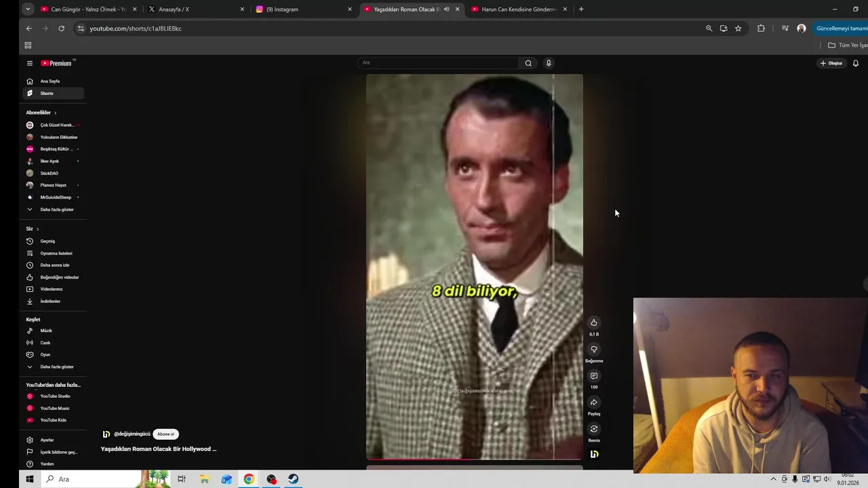Viewport: 868px width, 488px height.
Task: Click the YouTube Premium logo
Action: [x=56, y=63]
